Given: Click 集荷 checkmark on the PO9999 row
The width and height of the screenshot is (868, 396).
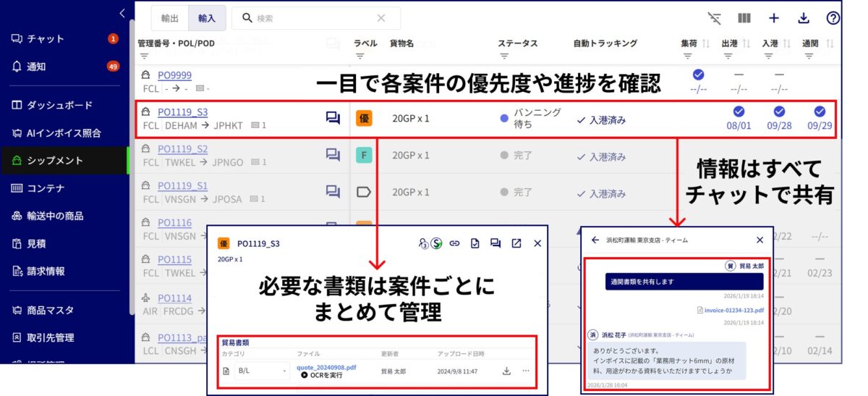Looking at the screenshot, I should 698,75.
